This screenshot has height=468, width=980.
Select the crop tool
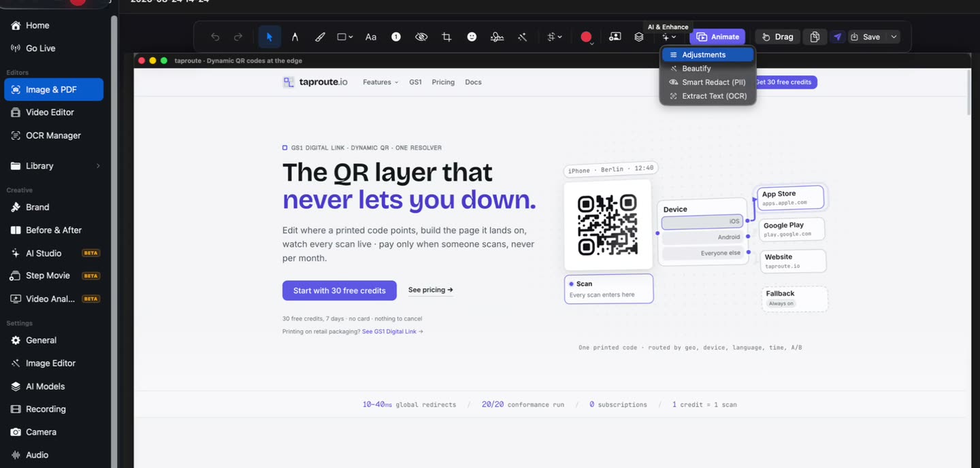pyautogui.click(x=446, y=37)
